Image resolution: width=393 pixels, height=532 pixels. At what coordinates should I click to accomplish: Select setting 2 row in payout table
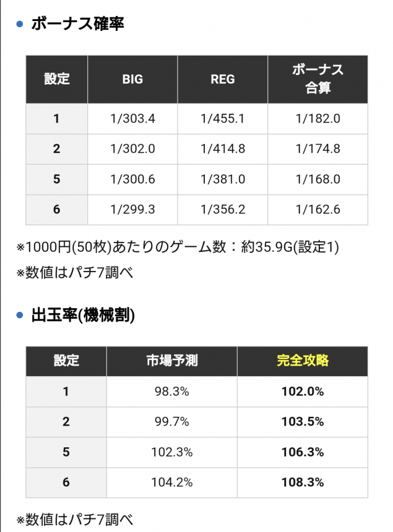pos(197,422)
